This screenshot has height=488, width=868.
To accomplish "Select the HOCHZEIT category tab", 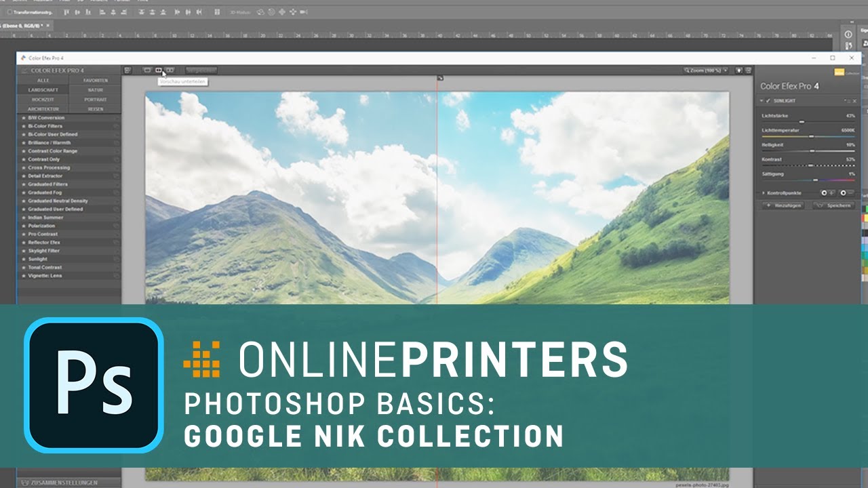I will click(x=43, y=99).
